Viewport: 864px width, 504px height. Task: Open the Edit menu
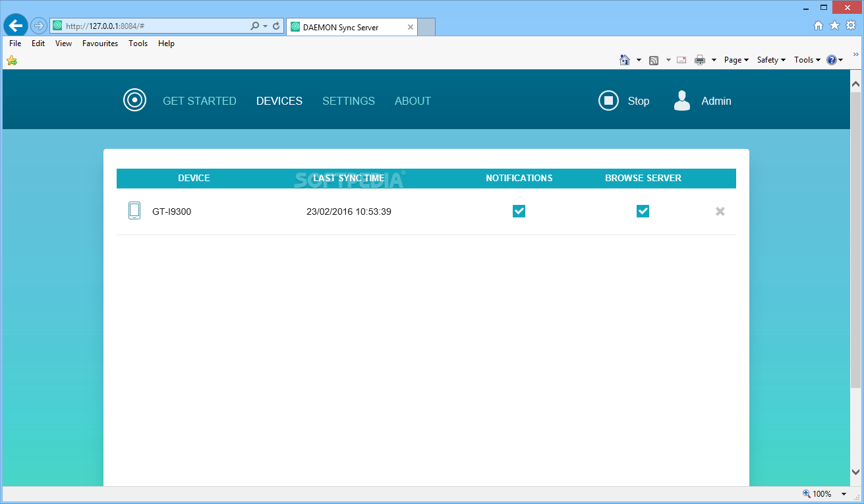(x=38, y=43)
